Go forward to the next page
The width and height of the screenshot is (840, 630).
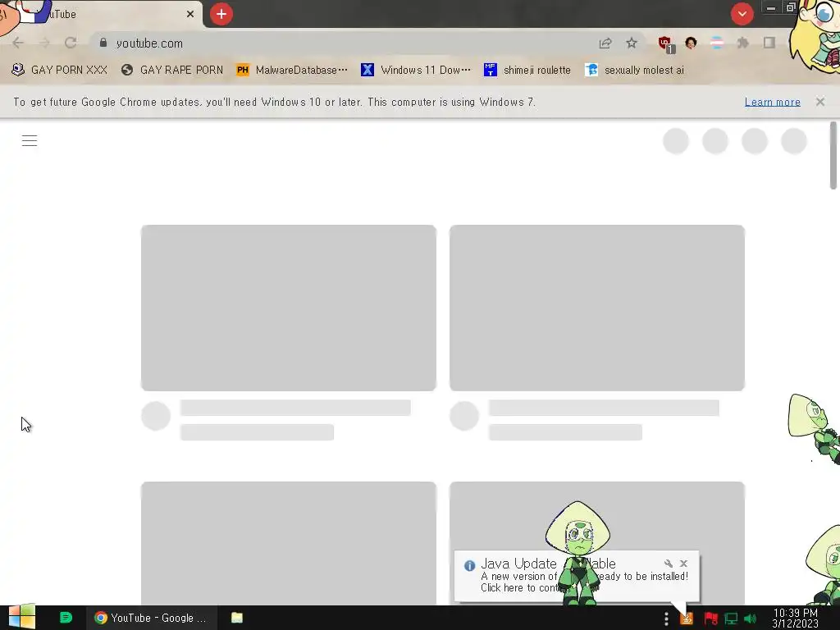44,43
